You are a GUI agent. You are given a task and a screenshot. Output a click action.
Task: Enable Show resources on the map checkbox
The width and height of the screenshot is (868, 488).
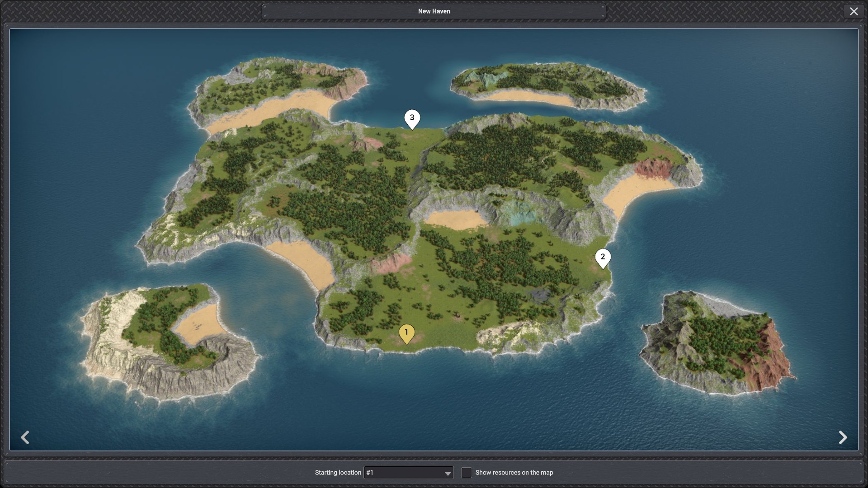click(466, 473)
